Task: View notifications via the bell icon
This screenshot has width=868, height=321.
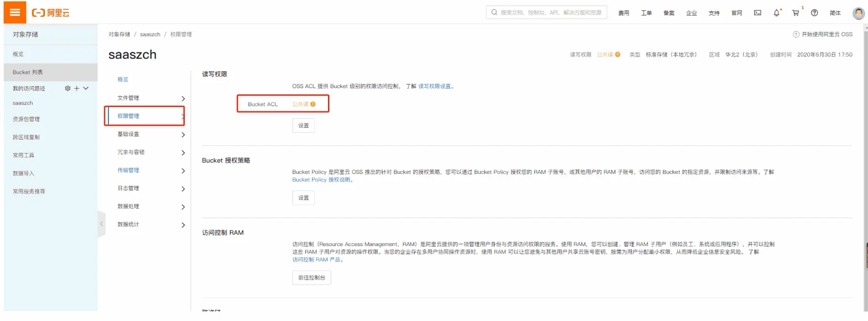Action: click(776, 13)
